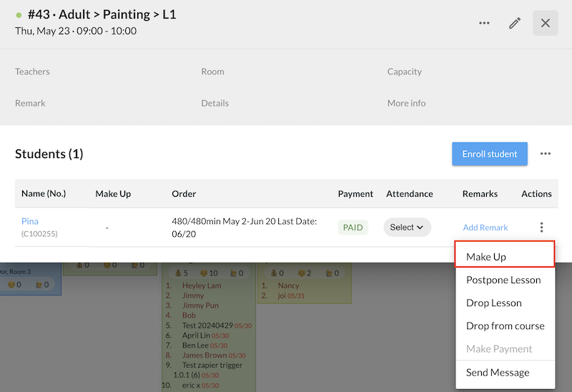The image size is (572, 392).
Task: Click Send Message in actions menu
Action: [498, 372]
